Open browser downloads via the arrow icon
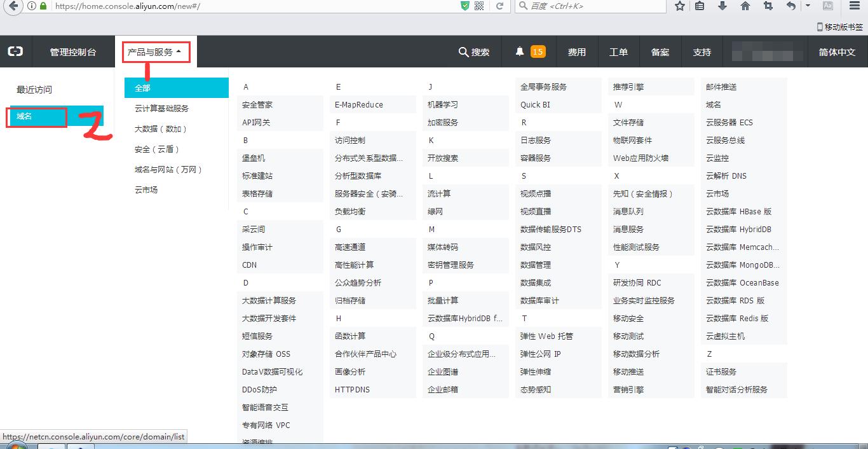The image size is (868, 449). tap(724, 6)
